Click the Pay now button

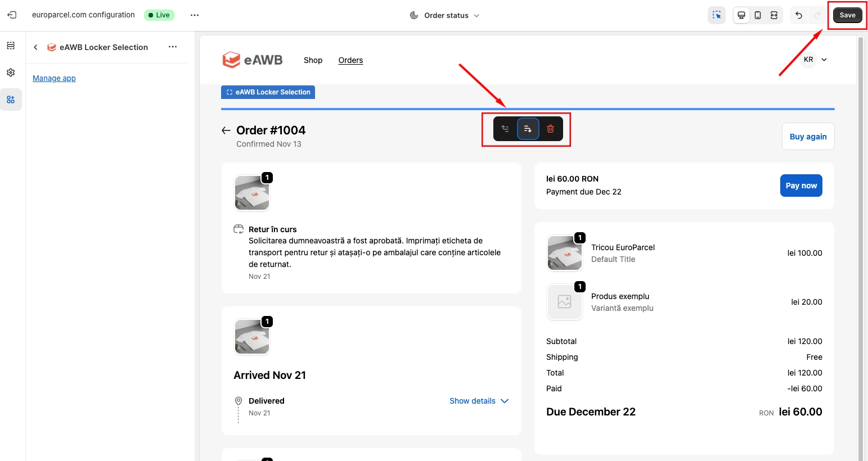(x=801, y=186)
